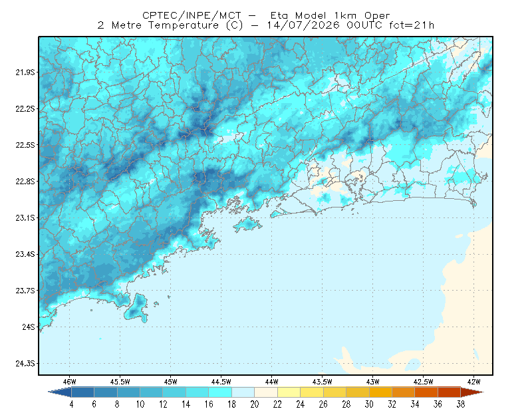Select the pale blue swatch between 18 and 20
Viewport: 532px width, 411px height.
[243, 392]
